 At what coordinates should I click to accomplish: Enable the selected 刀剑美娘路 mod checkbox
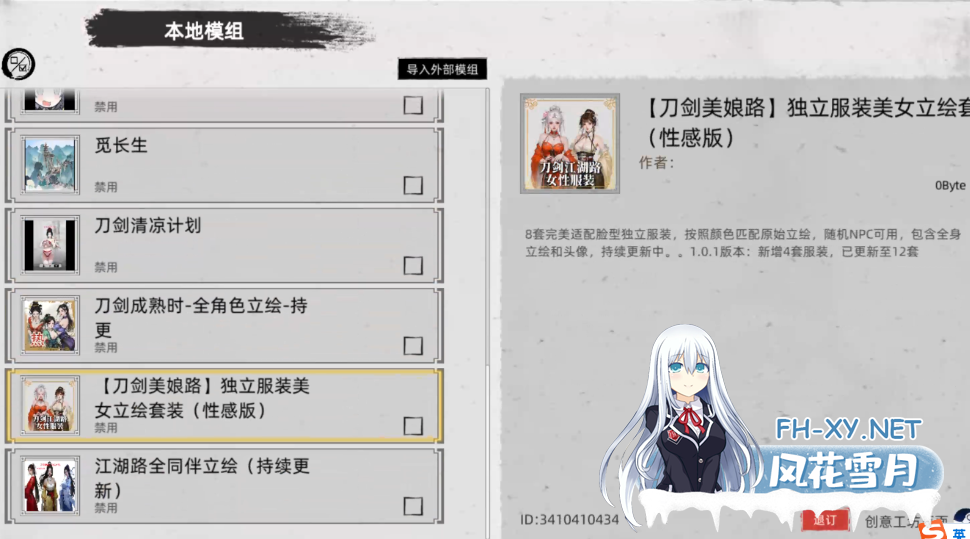(x=413, y=426)
